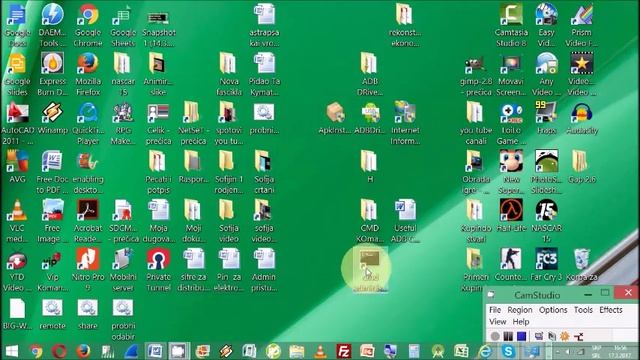Select the you tube canali folder
This screenshot has width=640, height=360.
click(476, 123)
